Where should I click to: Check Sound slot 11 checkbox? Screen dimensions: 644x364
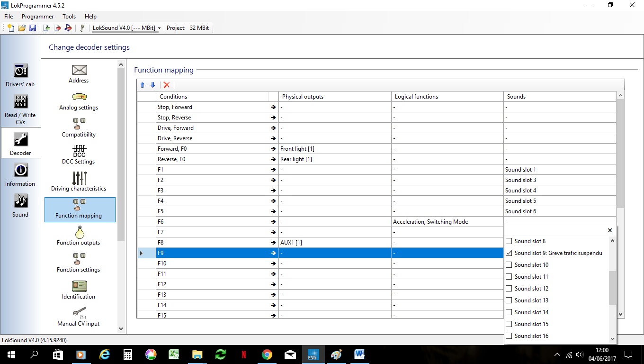[509, 277]
